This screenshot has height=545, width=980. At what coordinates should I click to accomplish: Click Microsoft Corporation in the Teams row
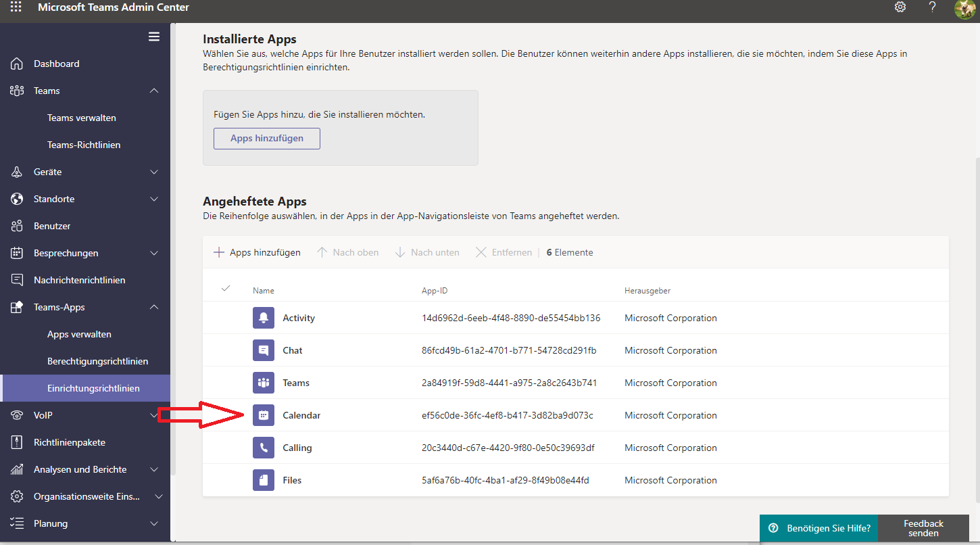click(670, 383)
